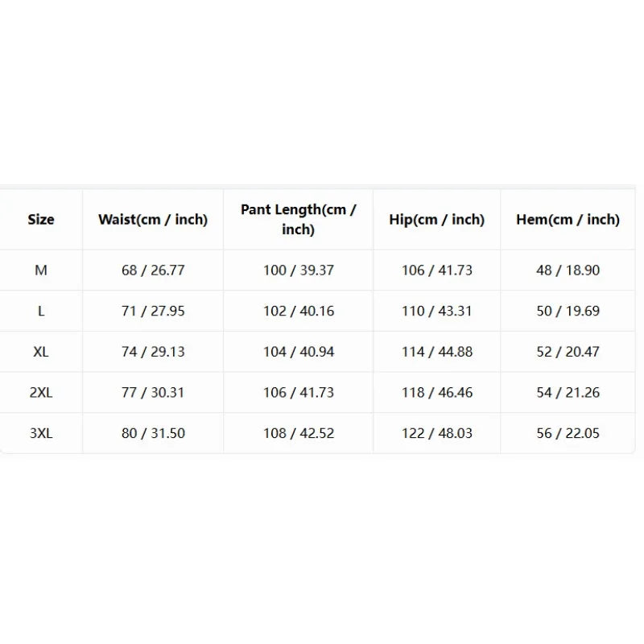Click the 2XL size row label
Viewport: 644px width, 644px height.
41,392
